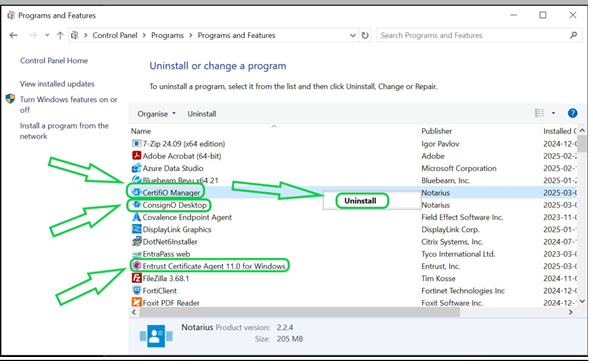Choose Uninstall in the context menu

360,201
